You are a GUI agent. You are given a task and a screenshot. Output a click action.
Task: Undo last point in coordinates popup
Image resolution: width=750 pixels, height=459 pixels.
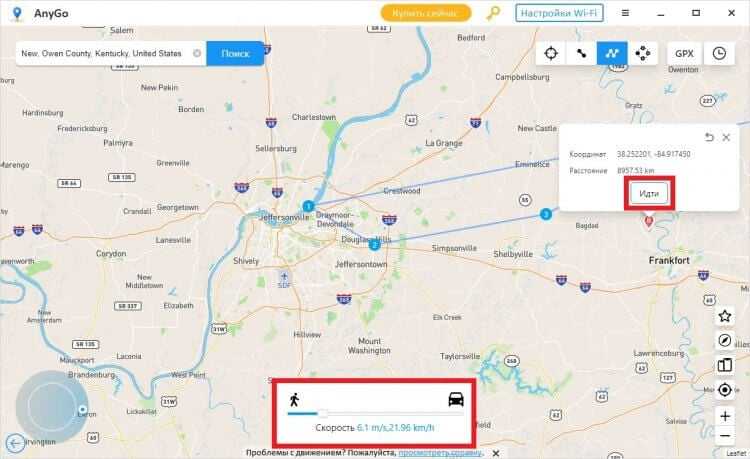[709, 137]
